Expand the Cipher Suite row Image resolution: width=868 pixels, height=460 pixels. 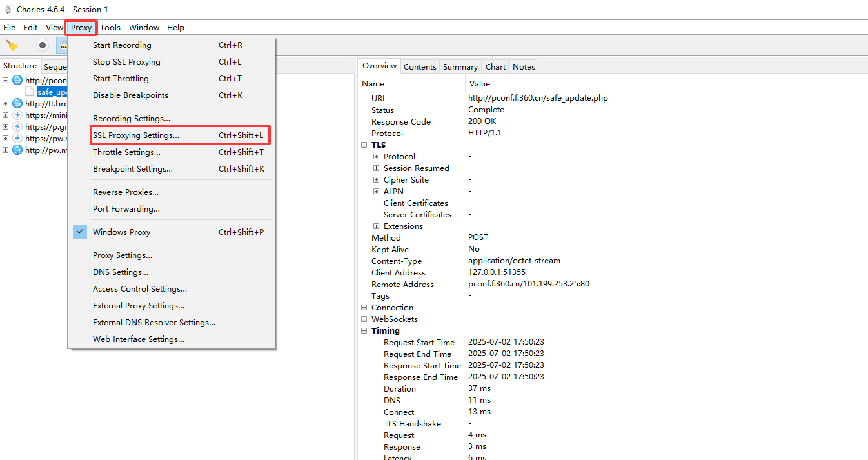377,180
